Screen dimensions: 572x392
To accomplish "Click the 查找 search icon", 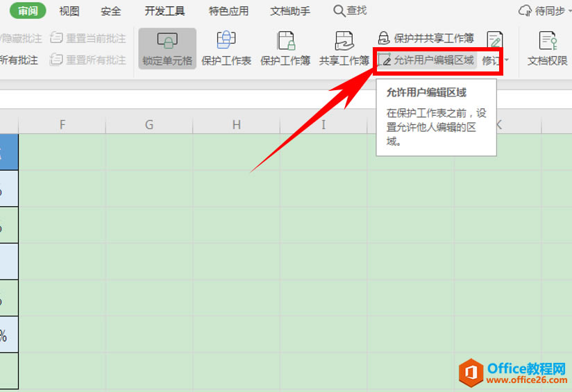I will point(339,11).
